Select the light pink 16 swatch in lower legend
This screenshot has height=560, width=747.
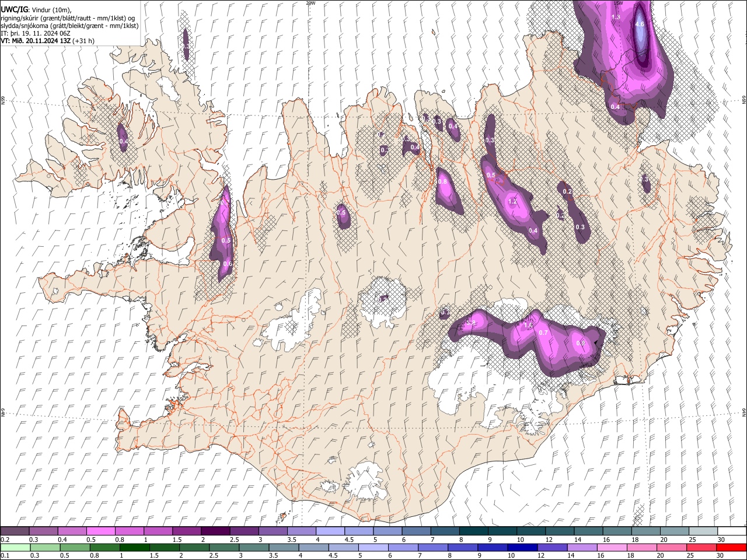pos(612,547)
